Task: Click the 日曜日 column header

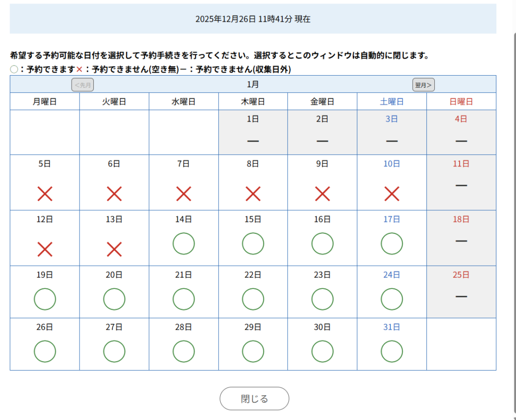Action: click(461, 101)
